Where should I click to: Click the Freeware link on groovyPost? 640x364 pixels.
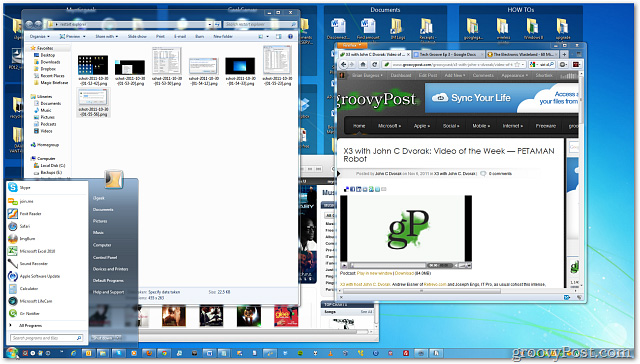(x=546, y=126)
